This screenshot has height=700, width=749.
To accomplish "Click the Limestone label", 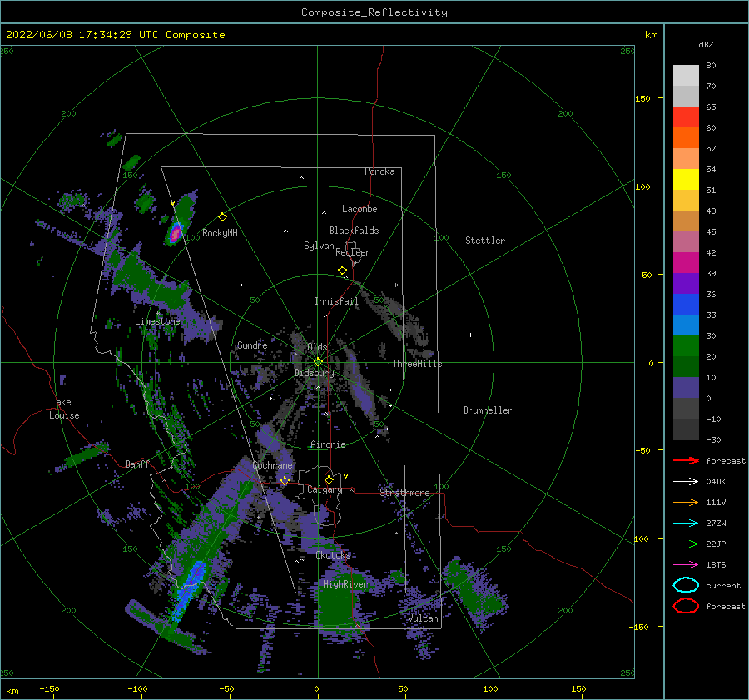I will (x=157, y=321).
